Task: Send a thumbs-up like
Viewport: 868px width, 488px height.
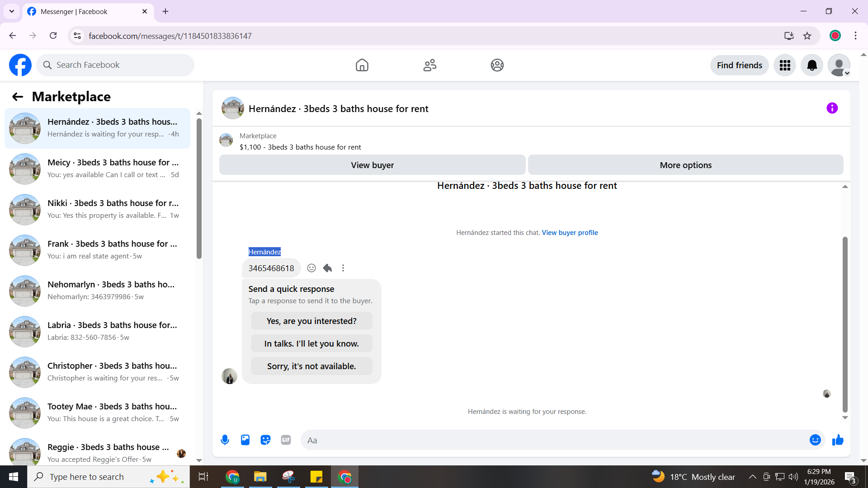Action: (x=838, y=440)
